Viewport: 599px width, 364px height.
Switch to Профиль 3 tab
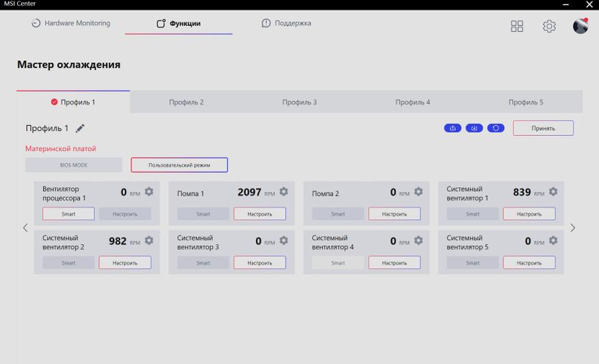(299, 102)
